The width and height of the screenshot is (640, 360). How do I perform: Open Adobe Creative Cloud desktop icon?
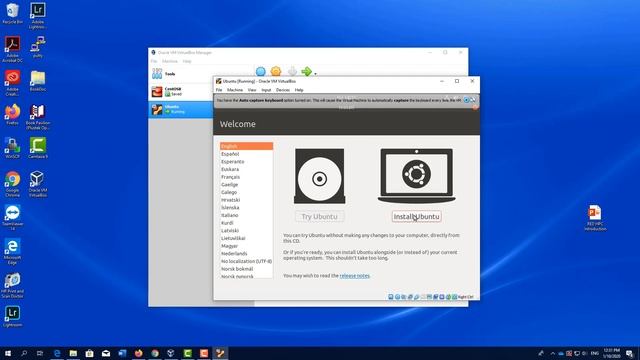13,83
